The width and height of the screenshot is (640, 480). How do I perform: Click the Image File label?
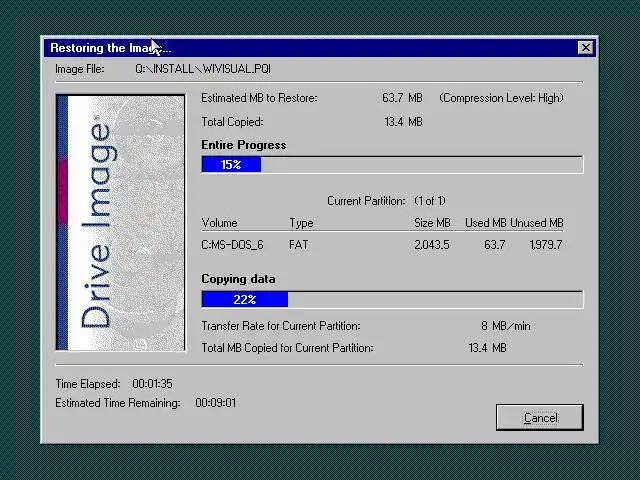tap(80, 69)
